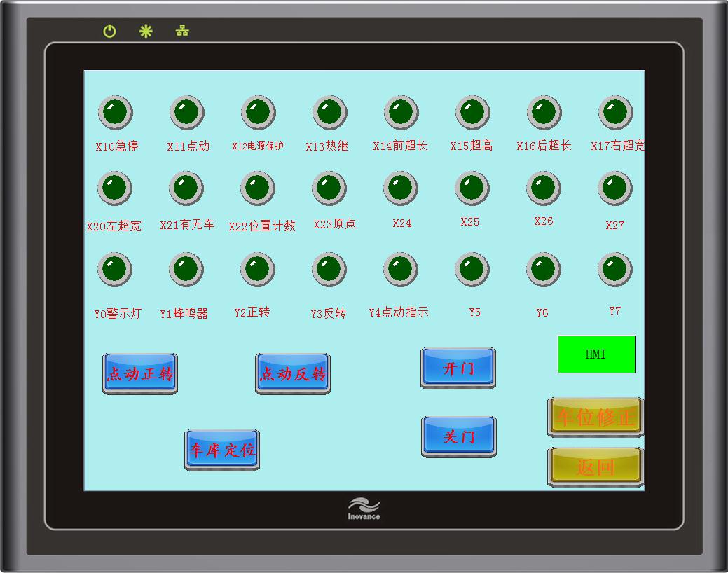Click the Y0警示灯 indicator lamp
Screen dimensions: 728x573
(x=115, y=270)
